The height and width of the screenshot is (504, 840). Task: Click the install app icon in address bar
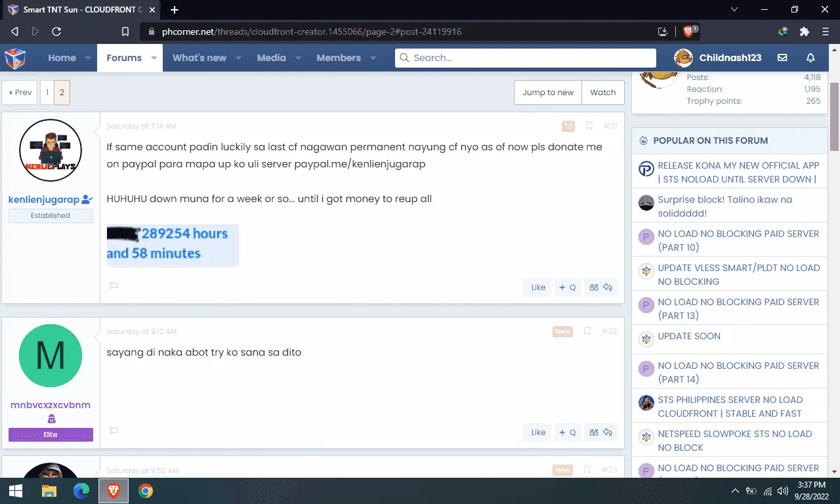[663, 31]
